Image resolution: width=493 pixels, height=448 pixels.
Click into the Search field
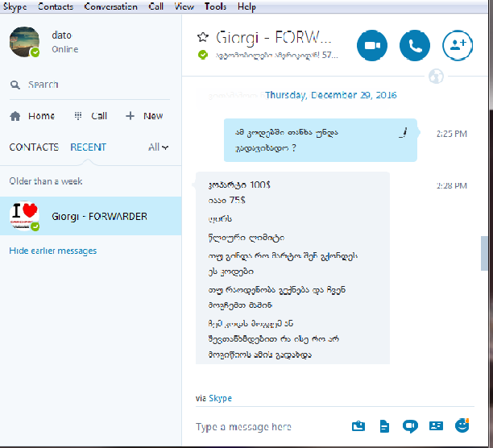[x=89, y=85]
